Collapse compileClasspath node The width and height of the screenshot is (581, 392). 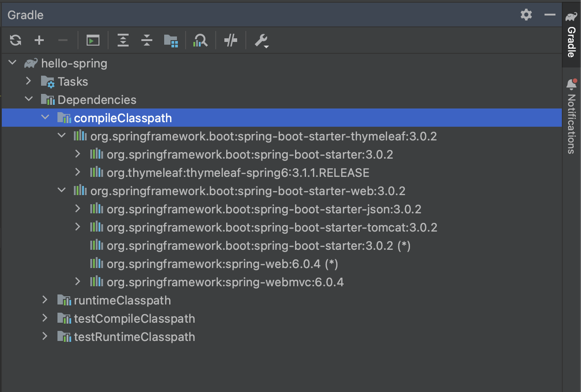[x=45, y=118]
